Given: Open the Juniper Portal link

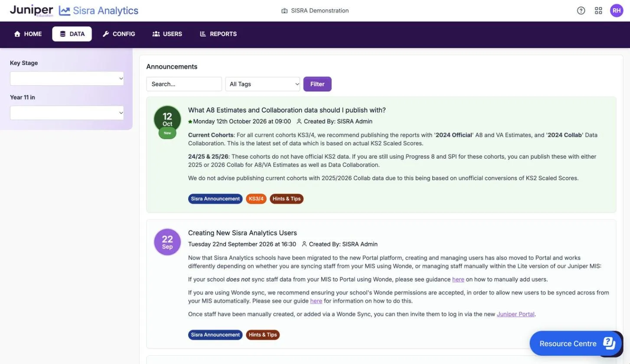Looking at the screenshot, I should click(x=516, y=314).
